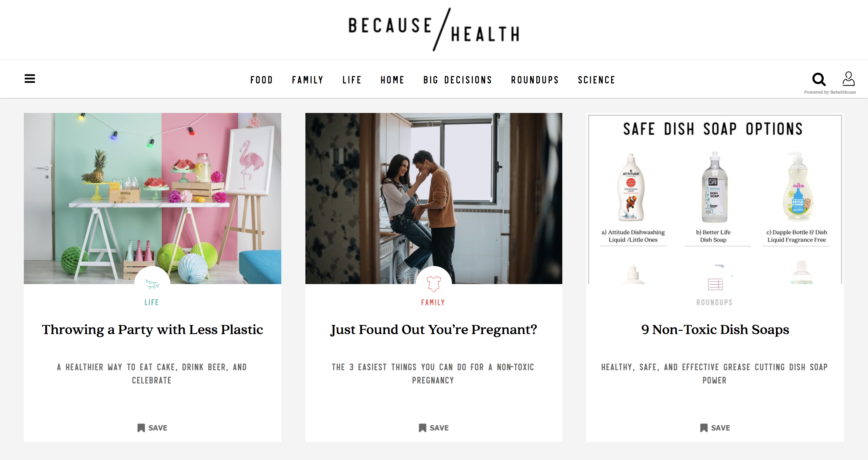868x460 pixels.
Task: Click the party bunting Life category icon
Action: [x=152, y=284]
